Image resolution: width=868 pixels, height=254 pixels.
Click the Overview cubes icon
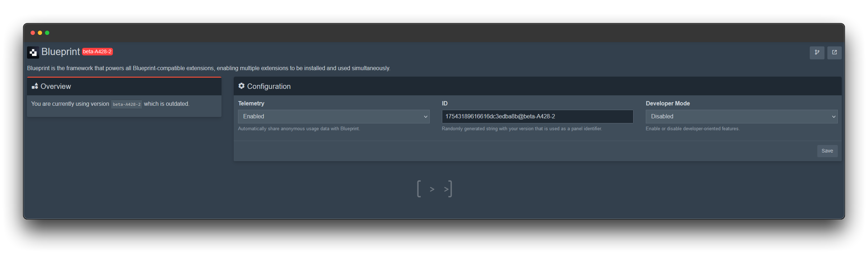coord(35,86)
